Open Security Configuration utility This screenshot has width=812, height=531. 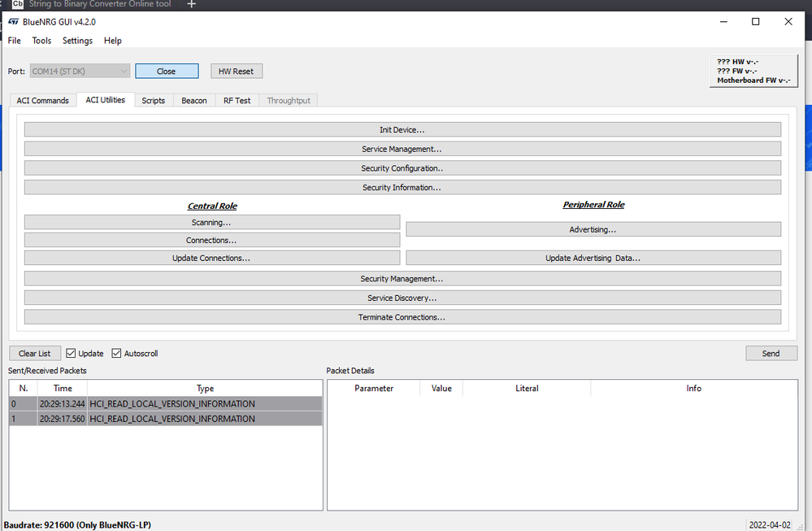pos(402,168)
